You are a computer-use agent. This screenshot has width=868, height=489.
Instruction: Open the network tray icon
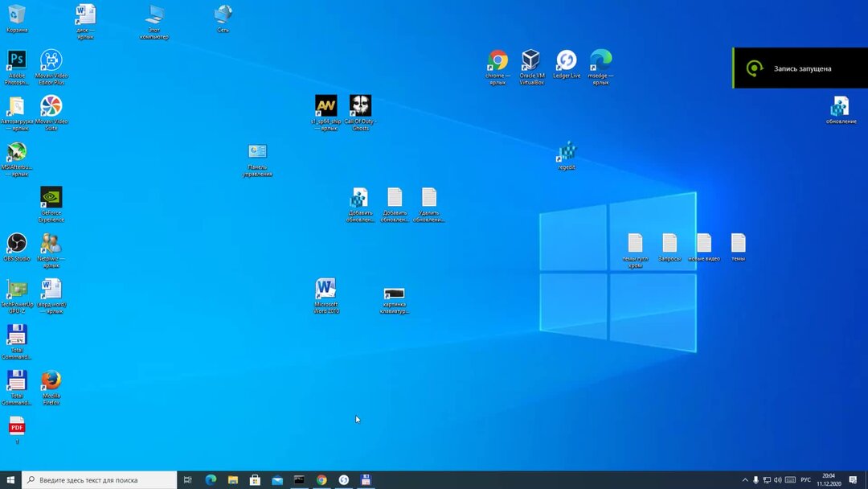point(767,479)
